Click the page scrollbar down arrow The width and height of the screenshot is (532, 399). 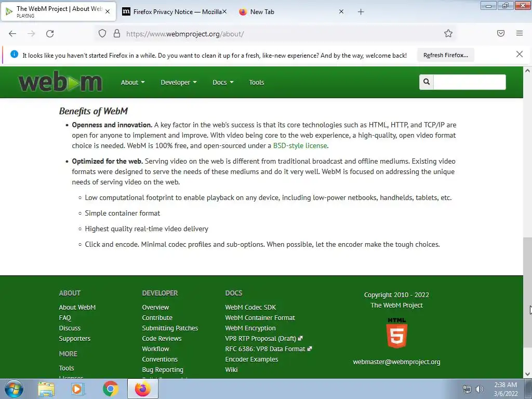[527, 374]
